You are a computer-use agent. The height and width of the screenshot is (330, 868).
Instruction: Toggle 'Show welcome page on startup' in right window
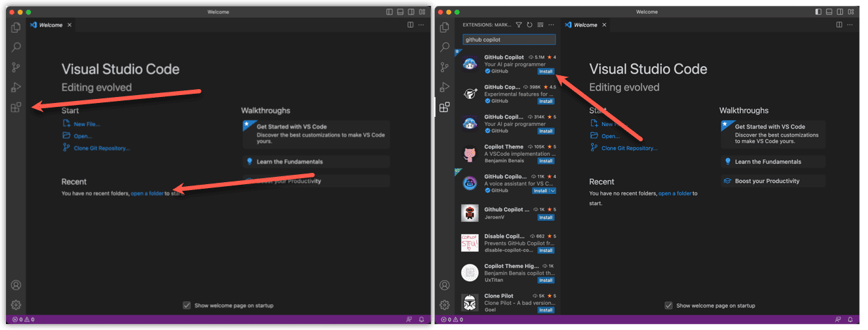click(x=669, y=306)
